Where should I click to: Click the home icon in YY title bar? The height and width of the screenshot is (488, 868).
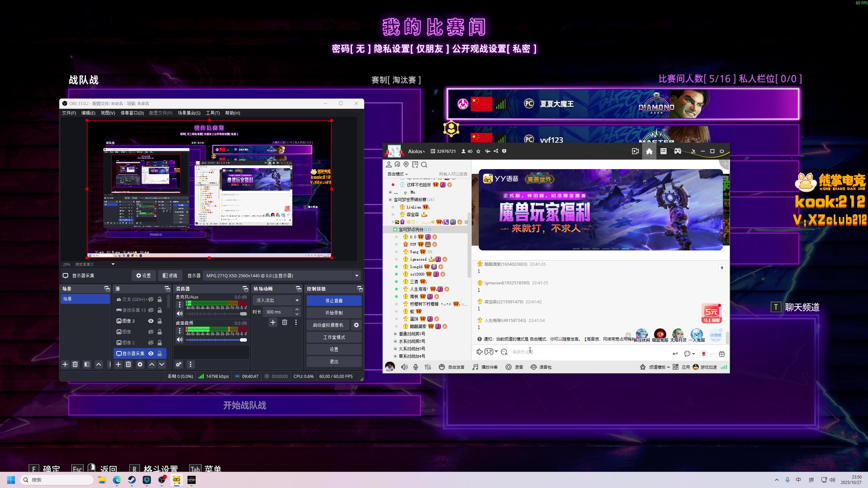649,151
